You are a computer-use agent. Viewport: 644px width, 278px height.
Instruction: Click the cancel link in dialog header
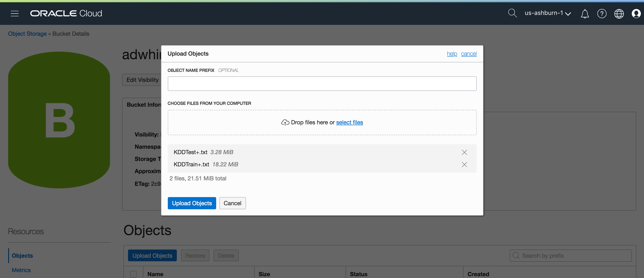click(469, 54)
